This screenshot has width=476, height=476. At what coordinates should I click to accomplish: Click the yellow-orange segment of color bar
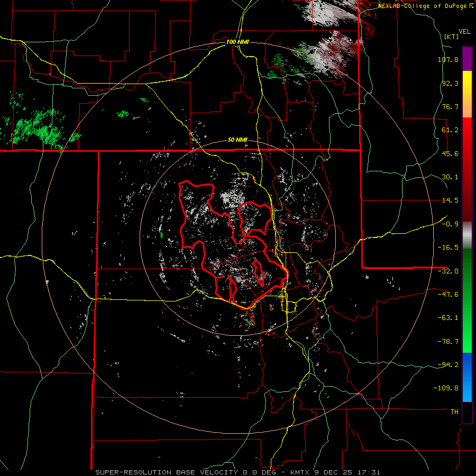[x=467, y=94]
